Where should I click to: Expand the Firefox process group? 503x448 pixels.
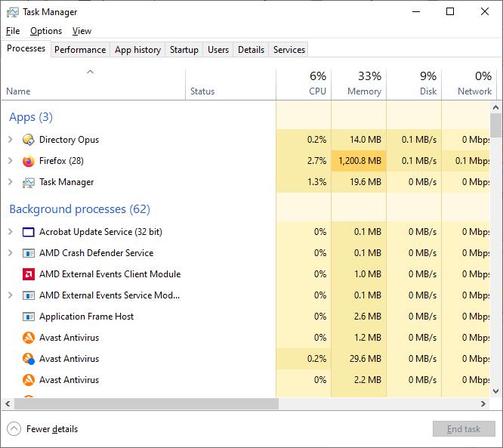(10, 161)
